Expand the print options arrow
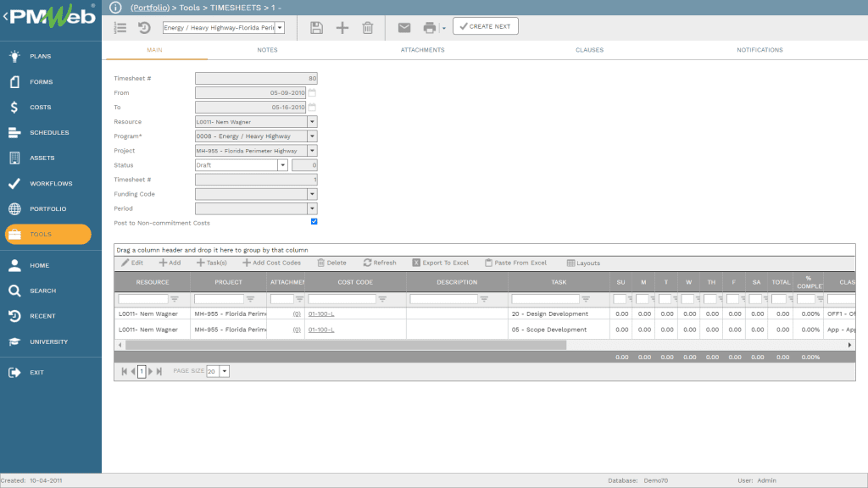 [x=443, y=28]
